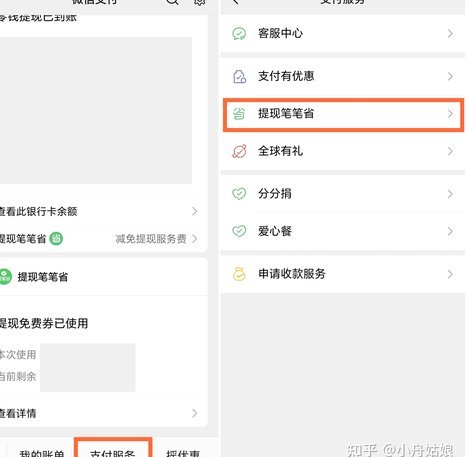This screenshot has height=457, width=466.
Task: Tap 提现免费券已使用 heading
Action: click(x=44, y=323)
